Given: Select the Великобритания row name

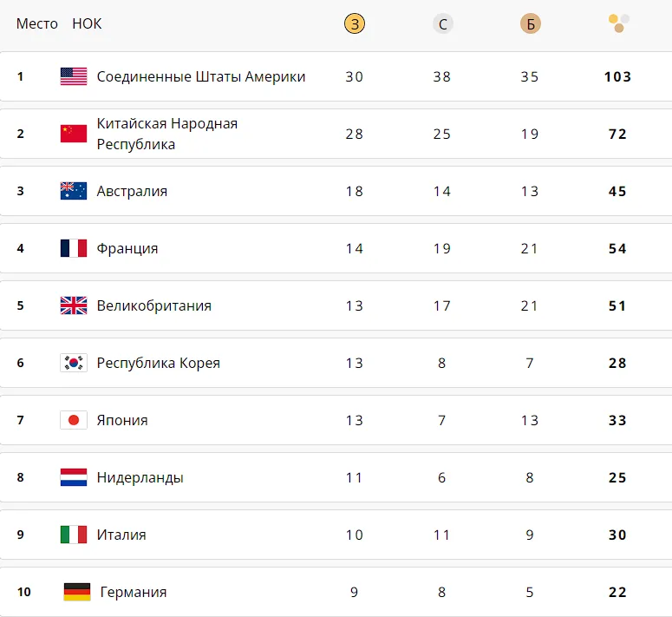Looking at the screenshot, I should coord(153,305).
